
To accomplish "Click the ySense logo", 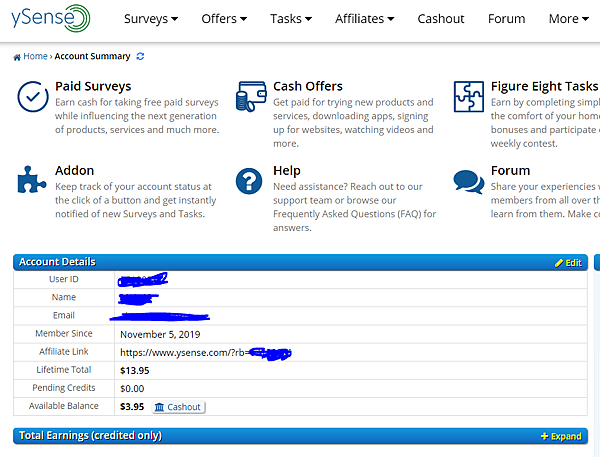I will click(x=51, y=18).
